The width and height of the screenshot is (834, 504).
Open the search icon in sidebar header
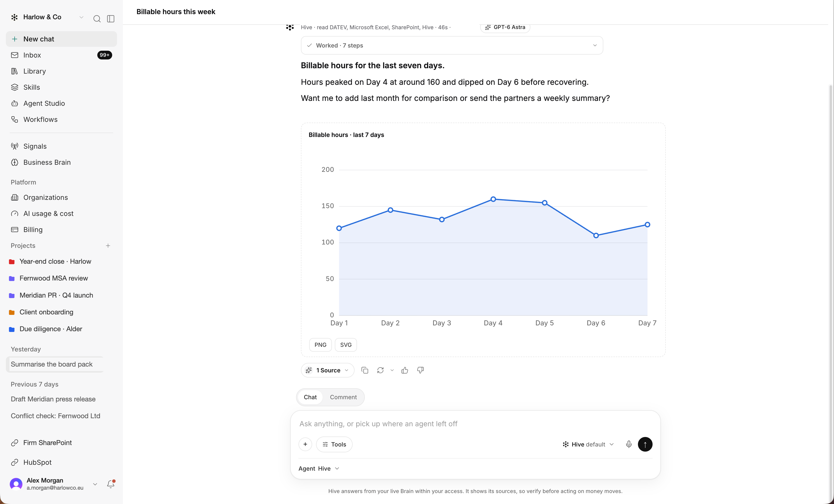pos(97,19)
